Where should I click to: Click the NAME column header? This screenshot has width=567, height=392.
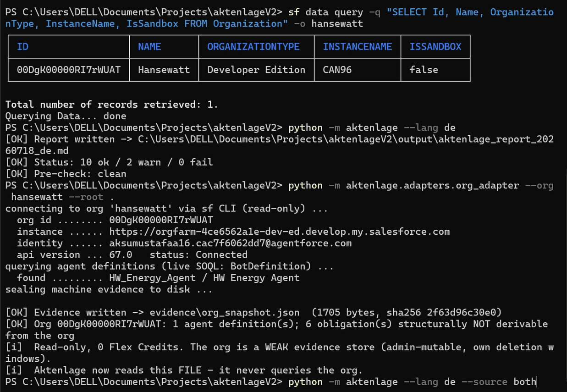(x=149, y=47)
